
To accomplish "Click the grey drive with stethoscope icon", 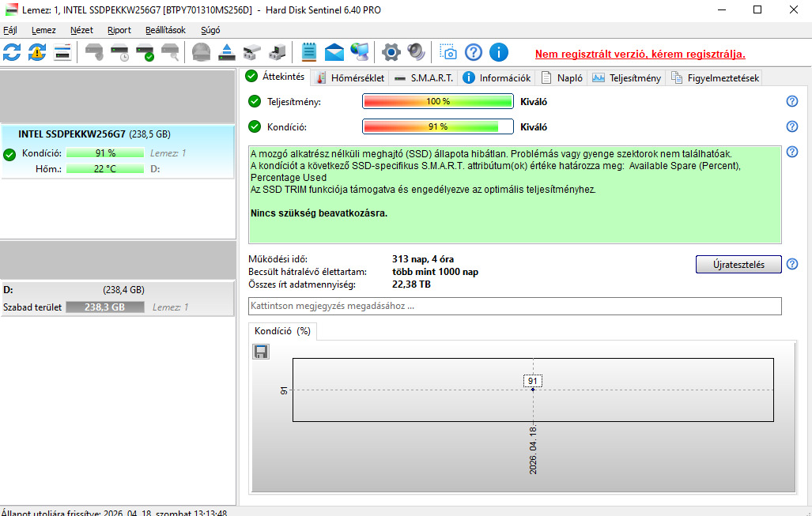I will (x=94, y=52).
